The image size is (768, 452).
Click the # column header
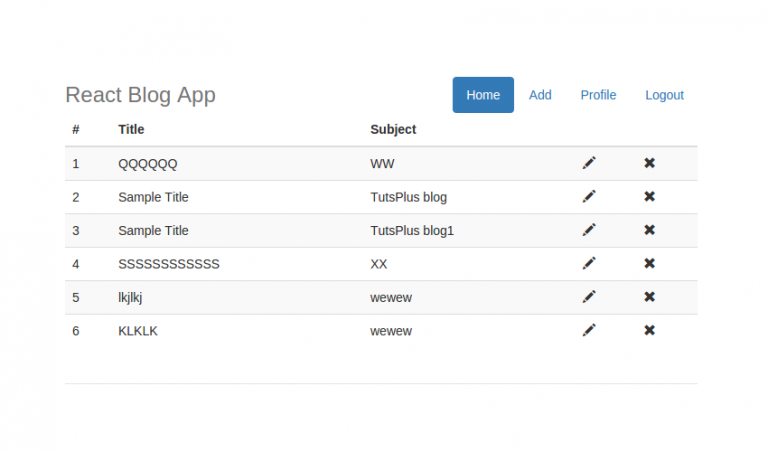[x=76, y=129]
